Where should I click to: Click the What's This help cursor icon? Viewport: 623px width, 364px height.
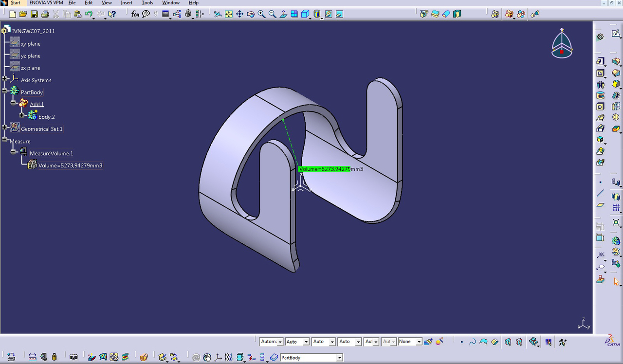pos(112,14)
